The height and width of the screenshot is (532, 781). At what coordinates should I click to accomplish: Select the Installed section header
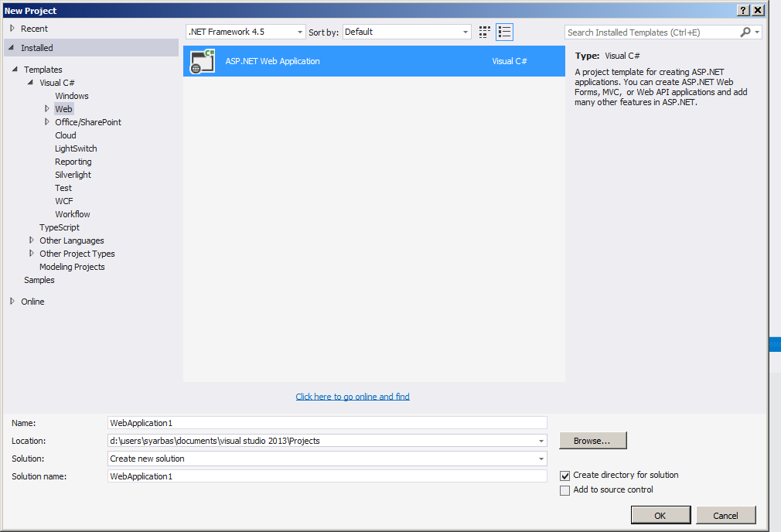click(x=92, y=48)
